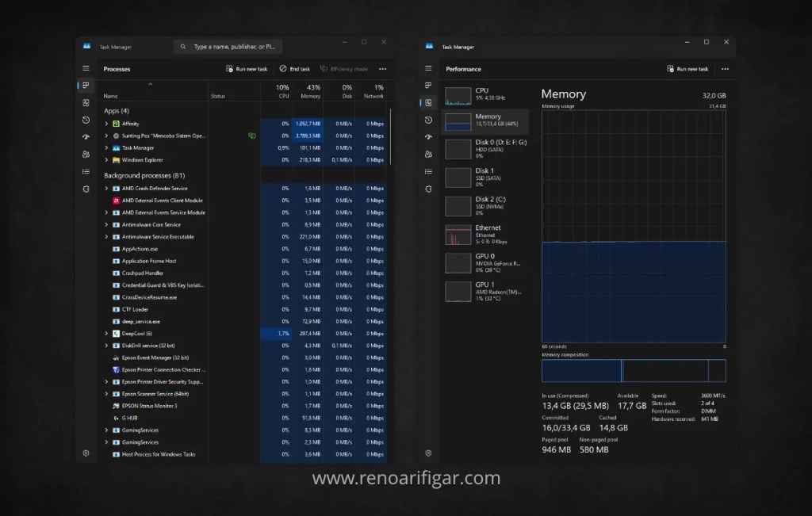
Task: Open App history from Processes window sidebar
Action: [86, 120]
